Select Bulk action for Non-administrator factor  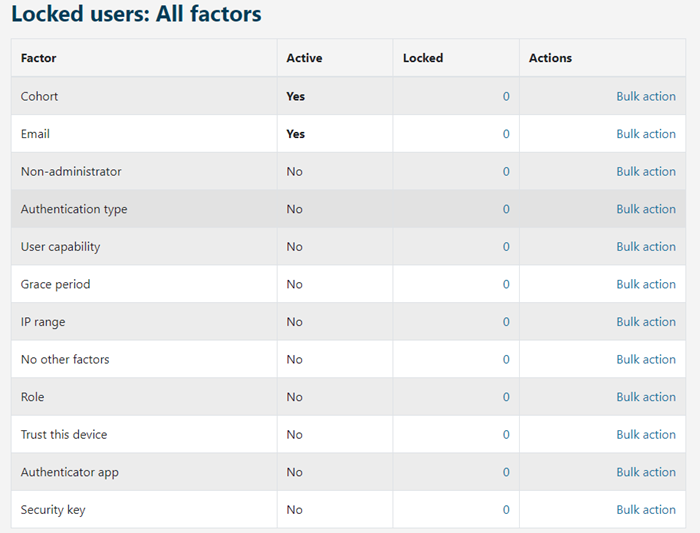tap(645, 172)
